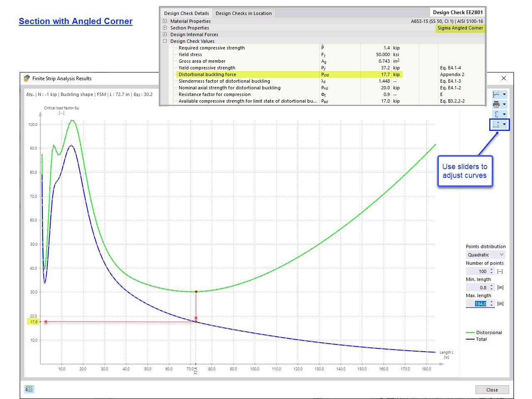This screenshot has height=399, width=532.
Task: Expand the Section Properties section
Action: click(165, 28)
